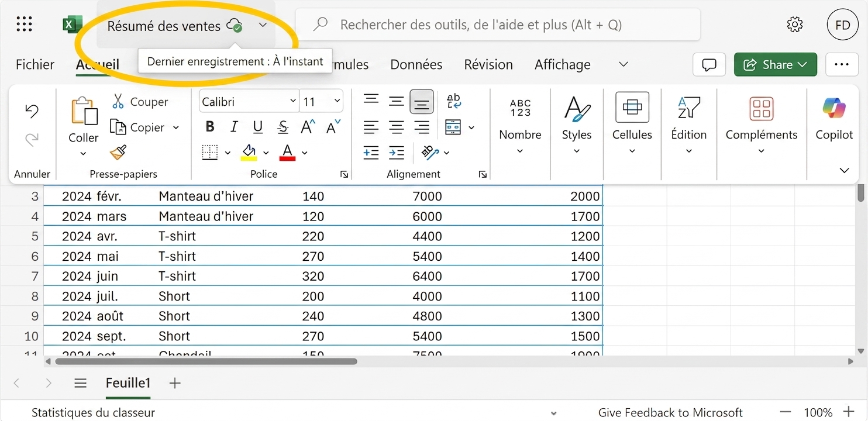Open settings gear icon
Image resolution: width=868 pixels, height=421 pixels.
coord(794,25)
